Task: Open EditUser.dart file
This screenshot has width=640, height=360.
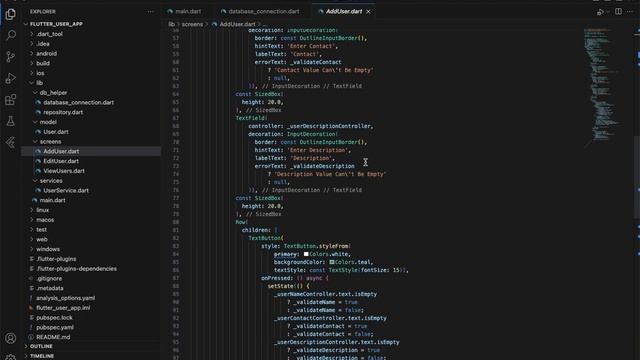Action: coord(61,161)
